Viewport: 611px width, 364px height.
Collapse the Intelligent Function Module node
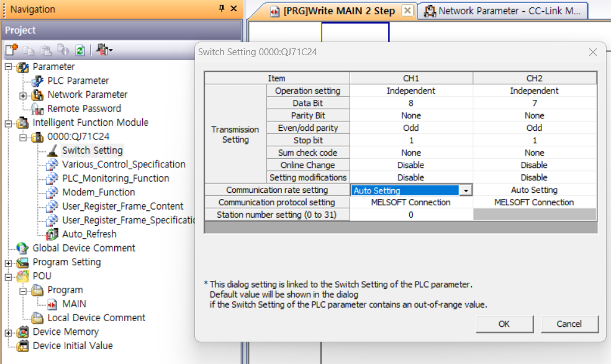click(8, 123)
